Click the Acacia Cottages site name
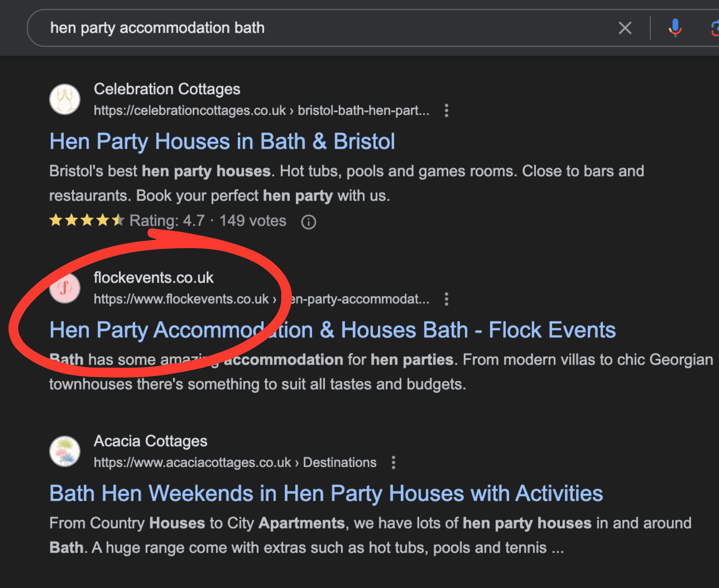This screenshot has width=719, height=588. (x=150, y=441)
